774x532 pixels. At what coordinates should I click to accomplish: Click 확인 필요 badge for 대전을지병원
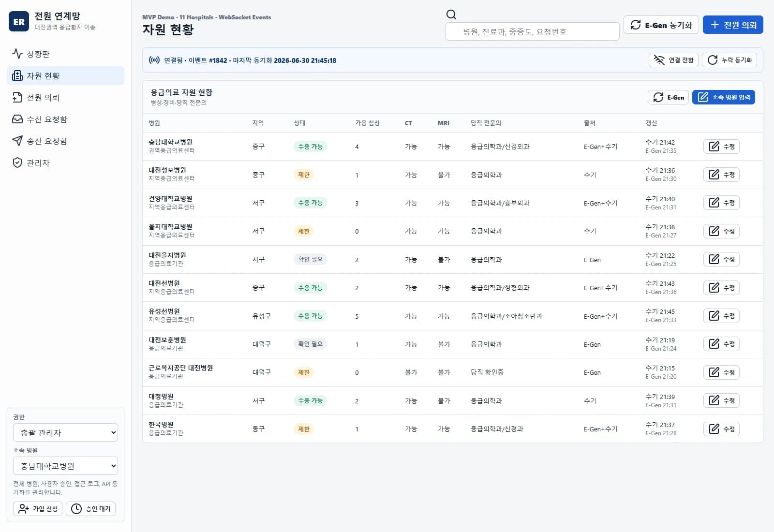[310, 259]
